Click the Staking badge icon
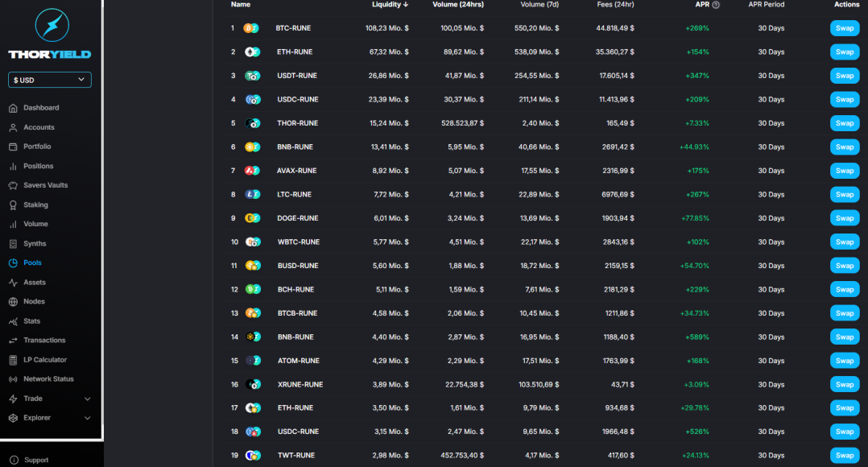The image size is (868, 467). point(13,205)
